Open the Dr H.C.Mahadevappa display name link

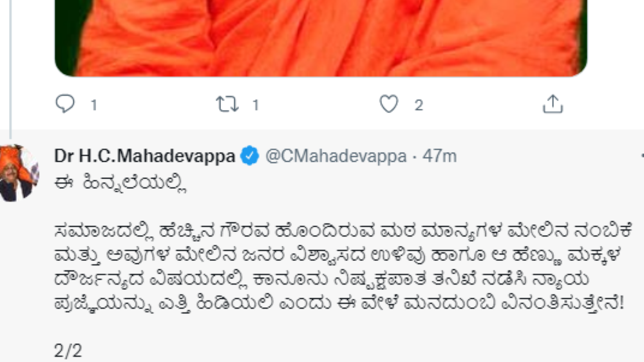(144, 156)
